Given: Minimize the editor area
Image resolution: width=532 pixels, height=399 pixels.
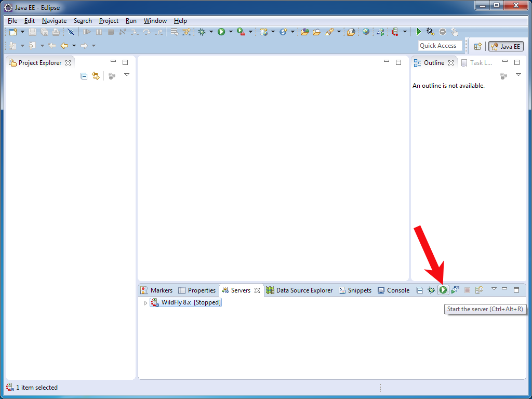Looking at the screenshot, I should point(386,61).
